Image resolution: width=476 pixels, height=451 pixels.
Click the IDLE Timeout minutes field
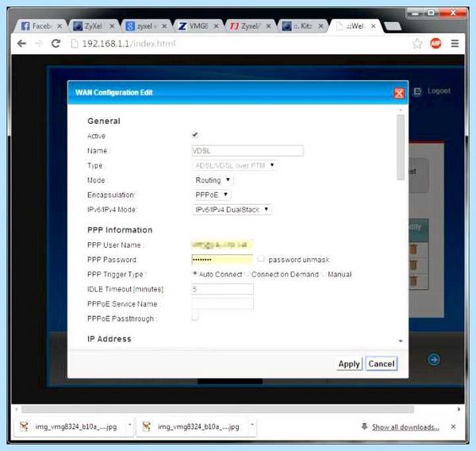pyautogui.click(x=222, y=289)
